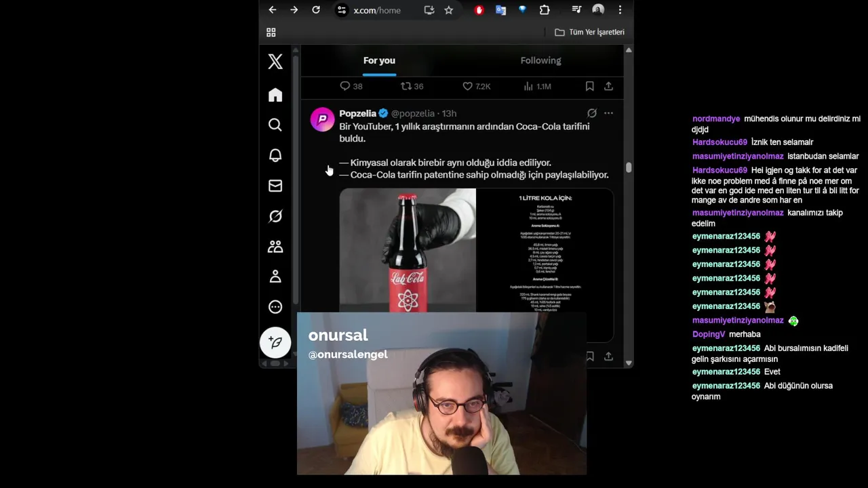Switch to the Following tab
This screenshot has width=868, height=488.
[x=540, y=60]
